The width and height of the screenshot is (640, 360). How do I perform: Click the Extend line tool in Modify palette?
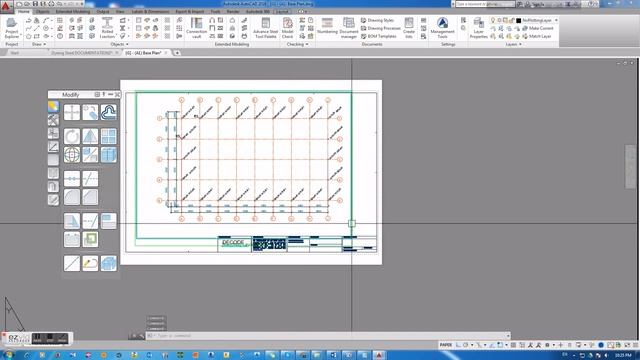click(x=90, y=221)
